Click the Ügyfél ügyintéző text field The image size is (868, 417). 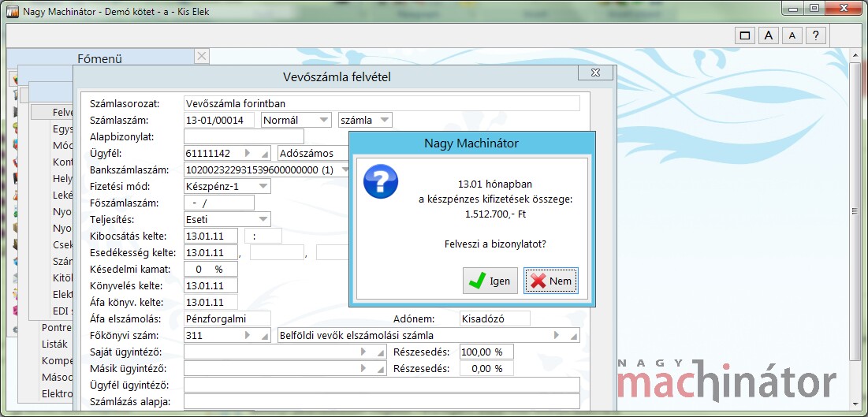pyautogui.click(x=382, y=385)
